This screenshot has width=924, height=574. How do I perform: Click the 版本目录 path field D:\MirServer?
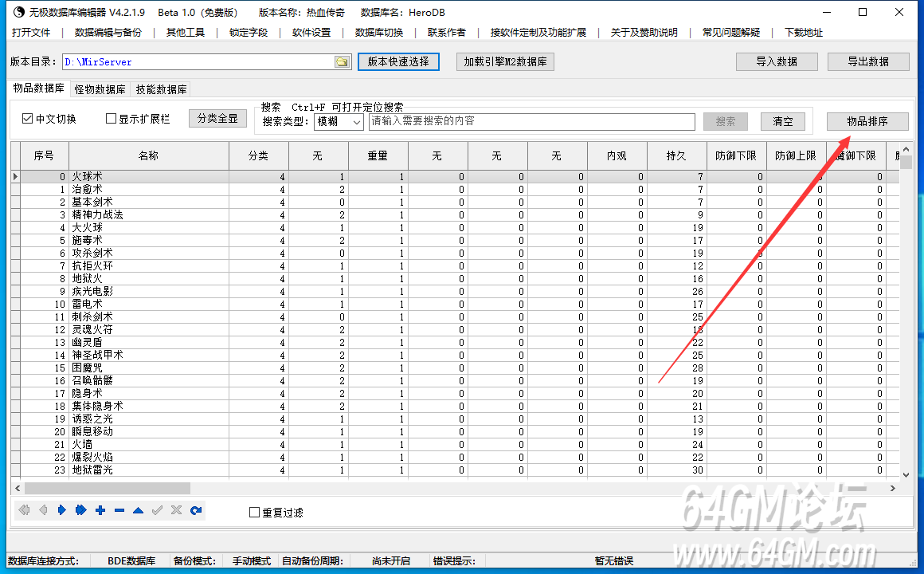[x=198, y=62]
